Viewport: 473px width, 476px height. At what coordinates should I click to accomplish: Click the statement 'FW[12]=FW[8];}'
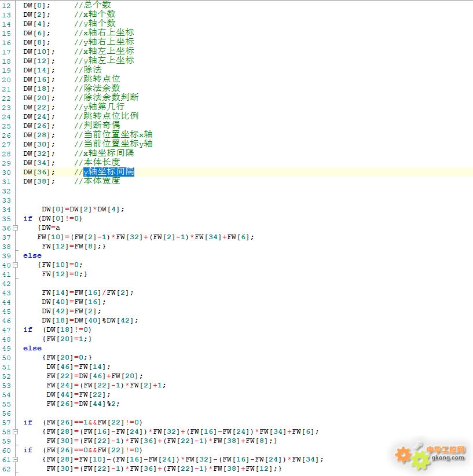point(74,246)
